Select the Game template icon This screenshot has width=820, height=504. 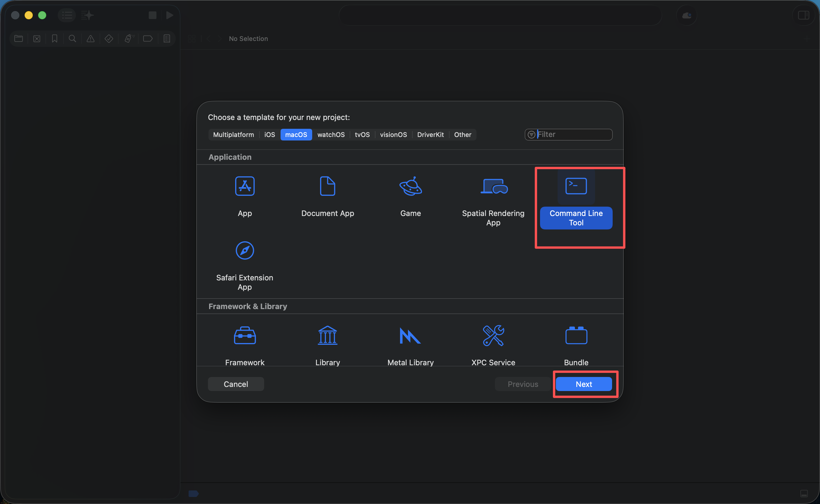coord(411,186)
